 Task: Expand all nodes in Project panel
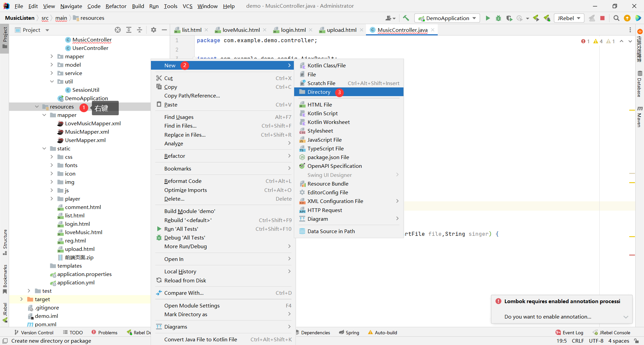129,30
